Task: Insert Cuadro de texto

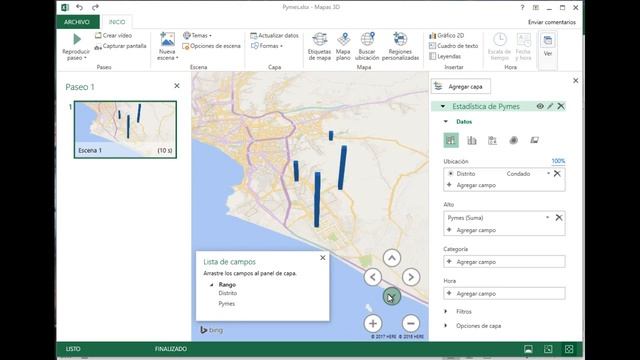Action: (453, 46)
